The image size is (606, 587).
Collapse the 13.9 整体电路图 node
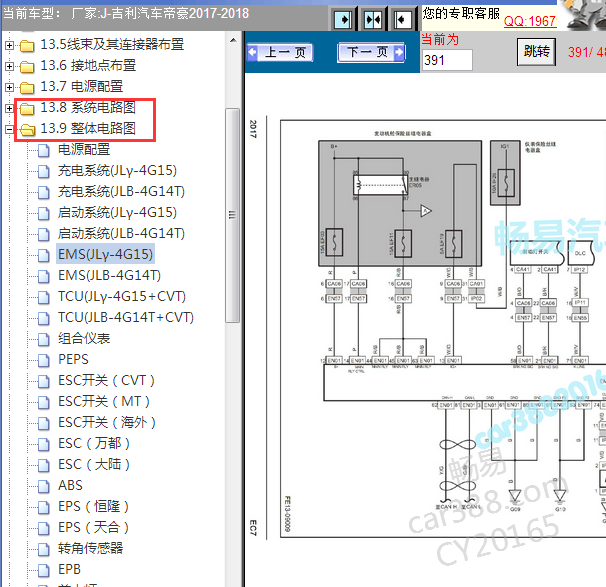click(x=9, y=129)
